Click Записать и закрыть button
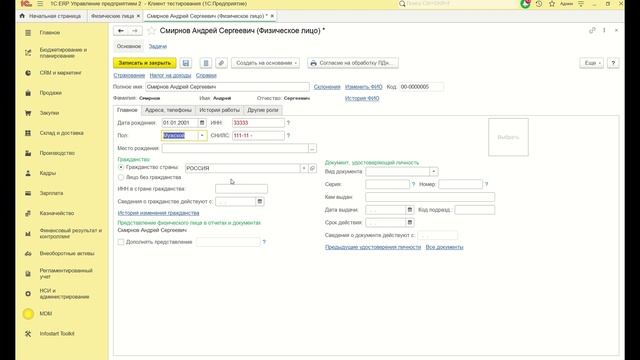This screenshot has width=640, height=360. click(x=145, y=63)
